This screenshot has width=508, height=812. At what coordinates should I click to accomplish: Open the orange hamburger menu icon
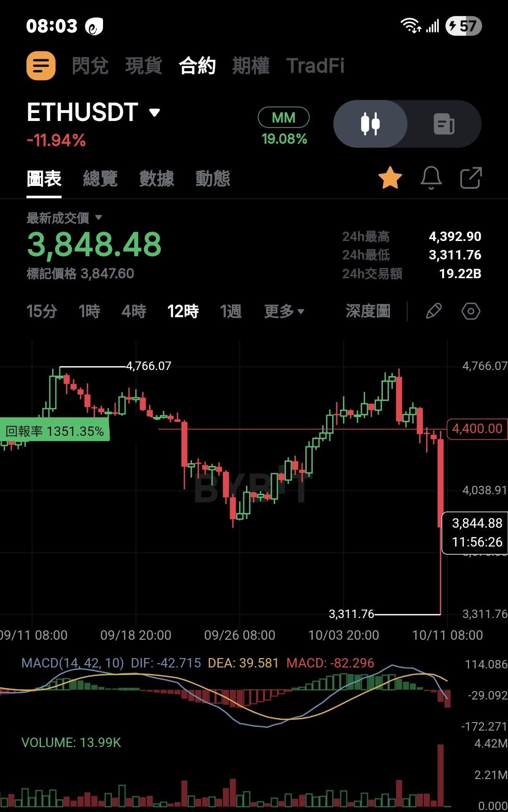(41, 65)
